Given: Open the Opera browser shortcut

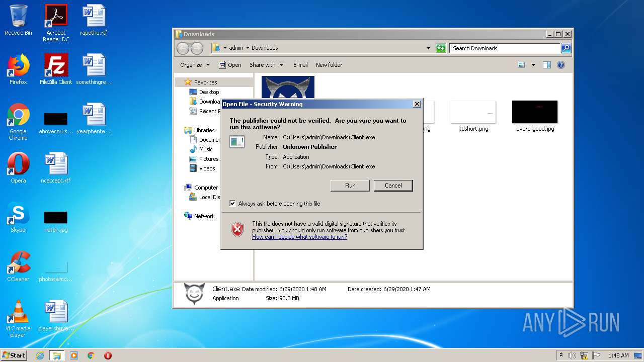Looking at the screenshot, I should (x=18, y=168).
